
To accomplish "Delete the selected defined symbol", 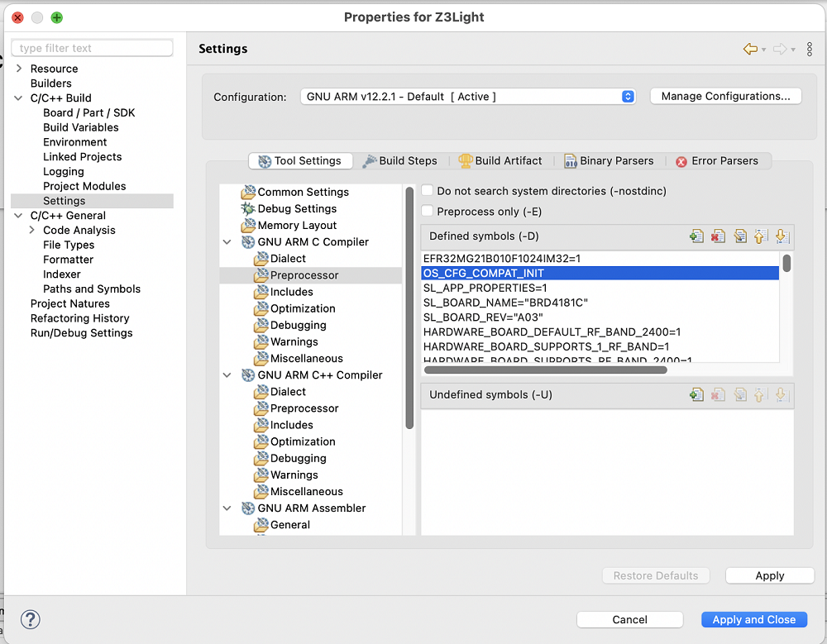I will pyautogui.click(x=718, y=236).
